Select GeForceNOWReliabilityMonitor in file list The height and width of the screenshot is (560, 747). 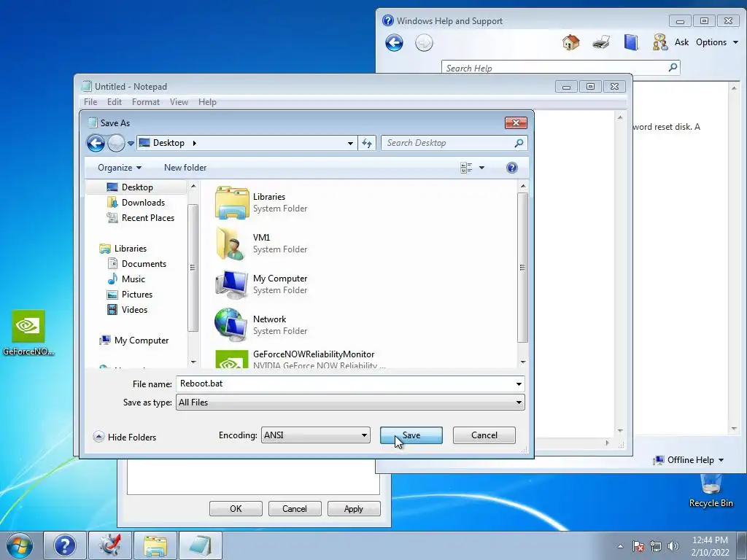click(300, 359)
